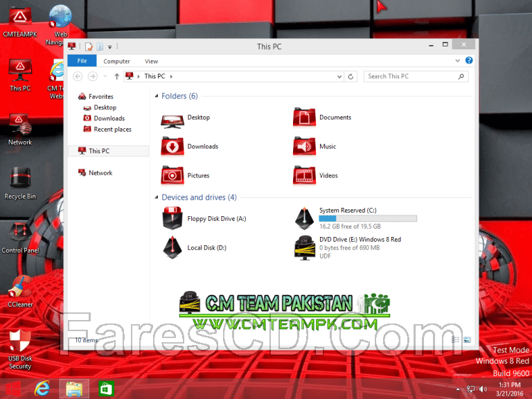Expand the ribbon with chevron
532x399 pixels.
(x=457, y=60)
